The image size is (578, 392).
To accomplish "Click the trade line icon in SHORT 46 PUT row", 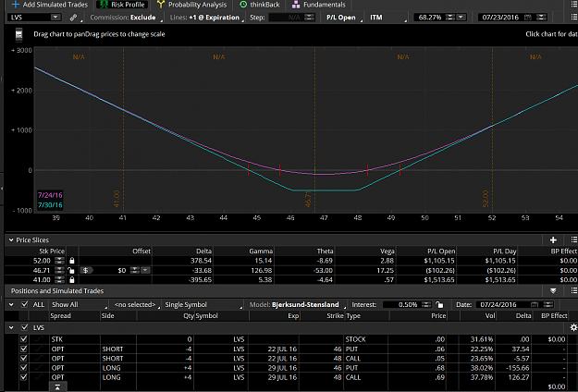I will [x=38, y=349].
